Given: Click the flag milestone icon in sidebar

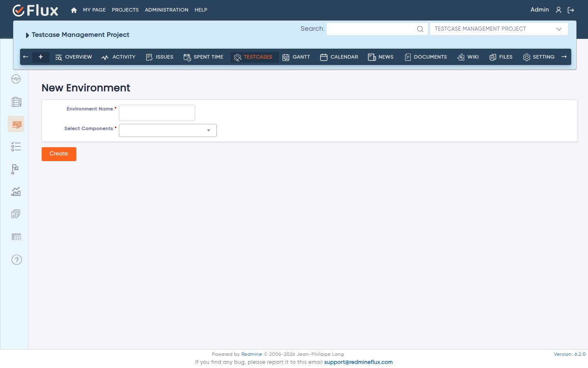Looking at the screenshot, I should pos(15,169).
